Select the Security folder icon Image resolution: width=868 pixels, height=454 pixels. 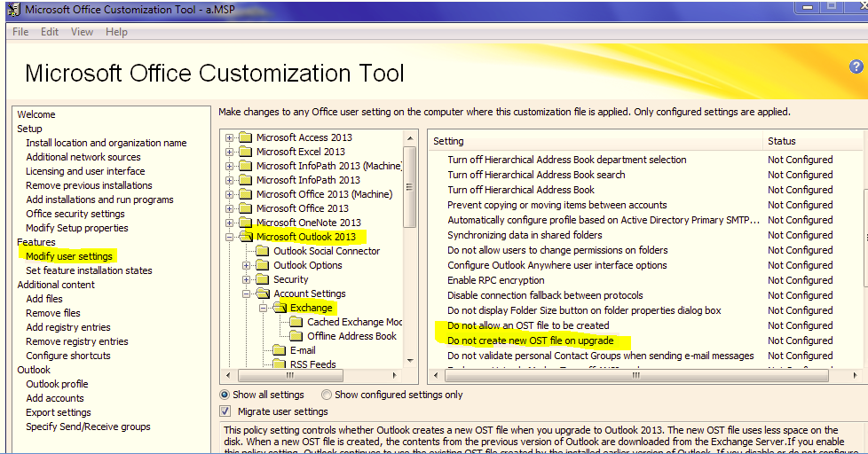tap(263, 279)
